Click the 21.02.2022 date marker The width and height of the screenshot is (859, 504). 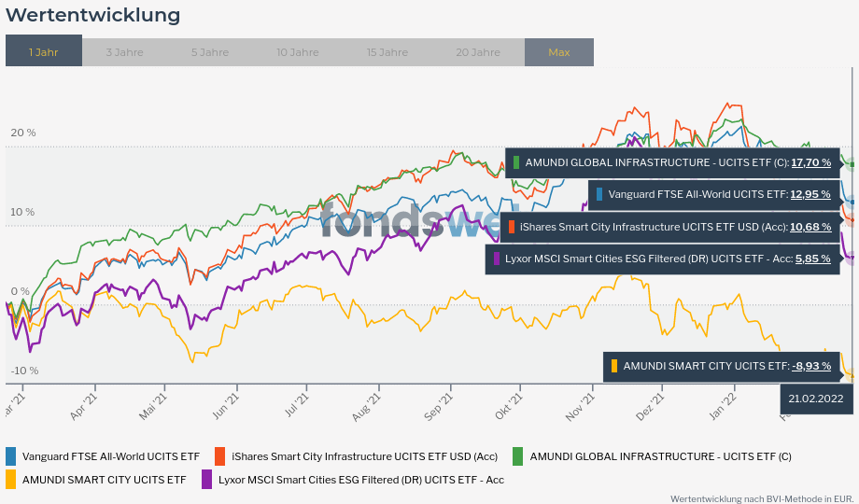tap(816, 399)
